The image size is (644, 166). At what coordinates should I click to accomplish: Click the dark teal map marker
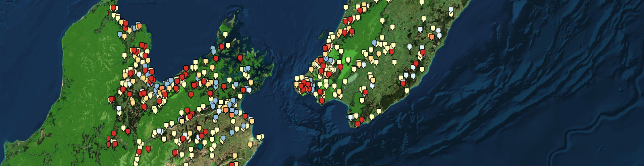(x=201, y=146)
